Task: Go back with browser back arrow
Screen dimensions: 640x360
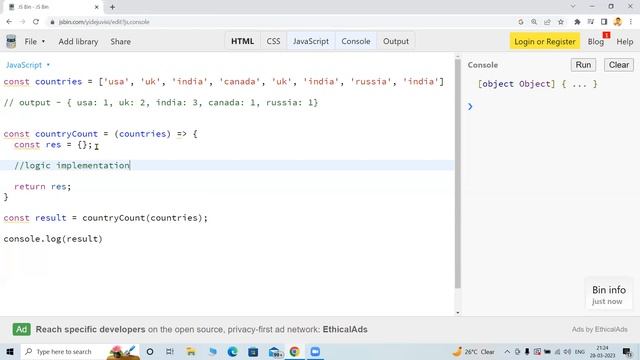Action: point(9,22)
